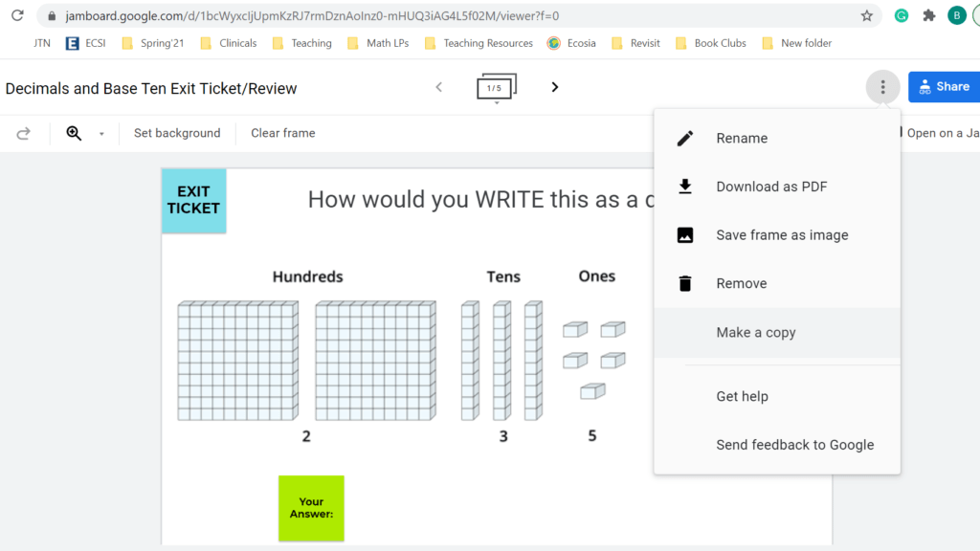980x551 pixels.
Task: Go to previous frame with left chevron
Action: click(438, 86)
